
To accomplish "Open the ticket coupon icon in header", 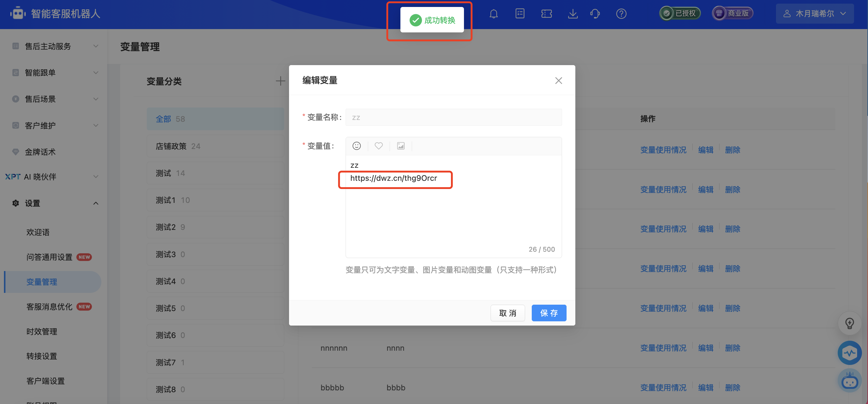I will 546,14.
